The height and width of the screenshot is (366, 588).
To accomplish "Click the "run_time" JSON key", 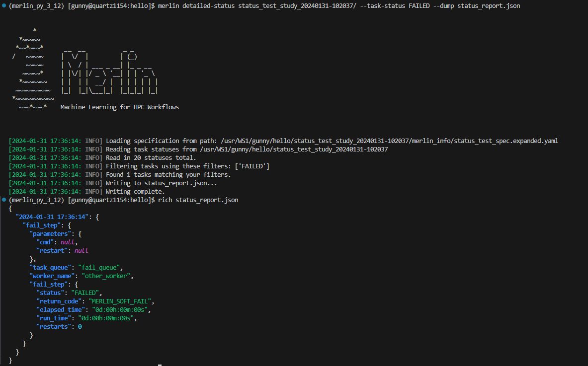I will [x=54, y=318].
